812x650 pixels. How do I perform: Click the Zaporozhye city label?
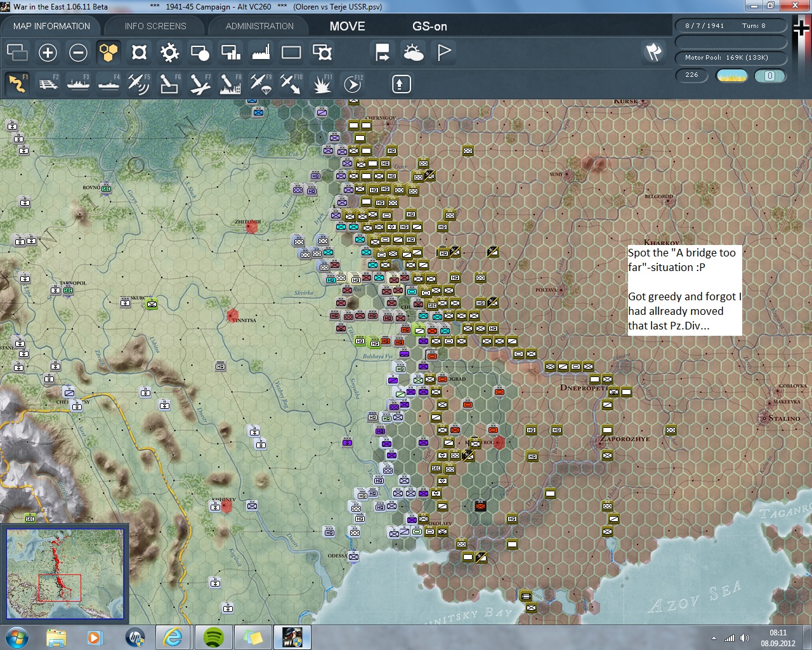pyautogui.click(x=625, y=439)
